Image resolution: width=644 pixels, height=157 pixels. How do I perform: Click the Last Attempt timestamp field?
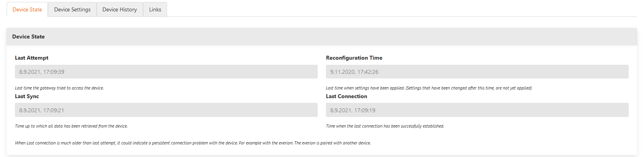click(166, 72)
